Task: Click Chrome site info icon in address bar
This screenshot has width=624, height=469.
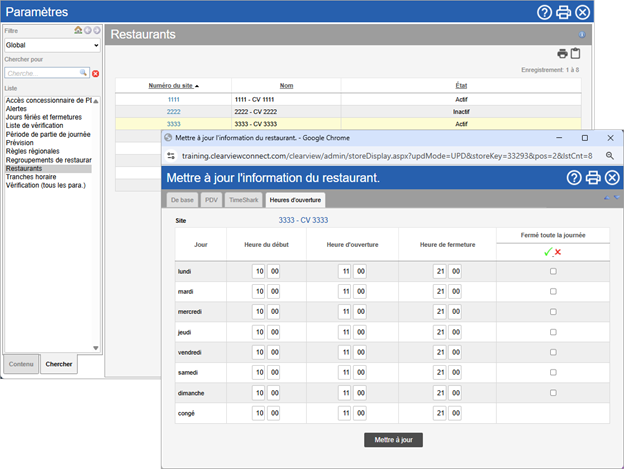Action: pos(171,156)
